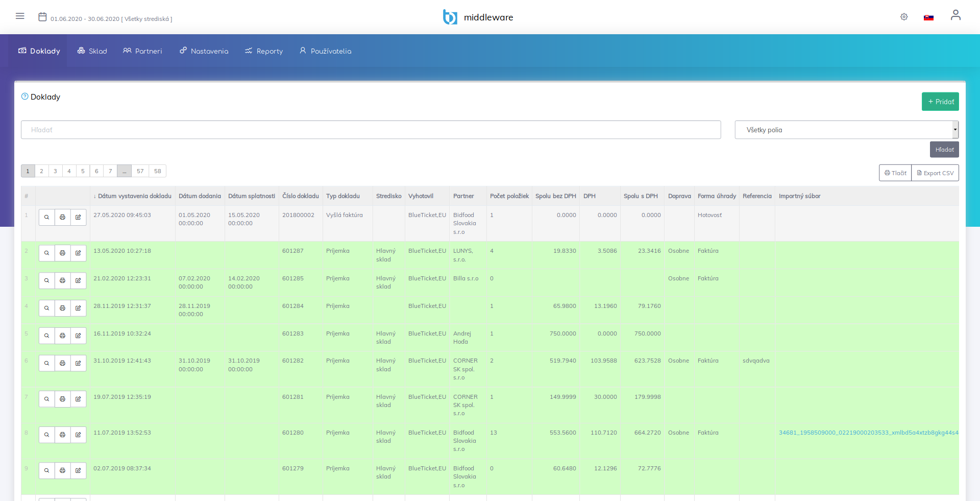Click the green Pridať button
980x501 pixels.
coord(940,102)
